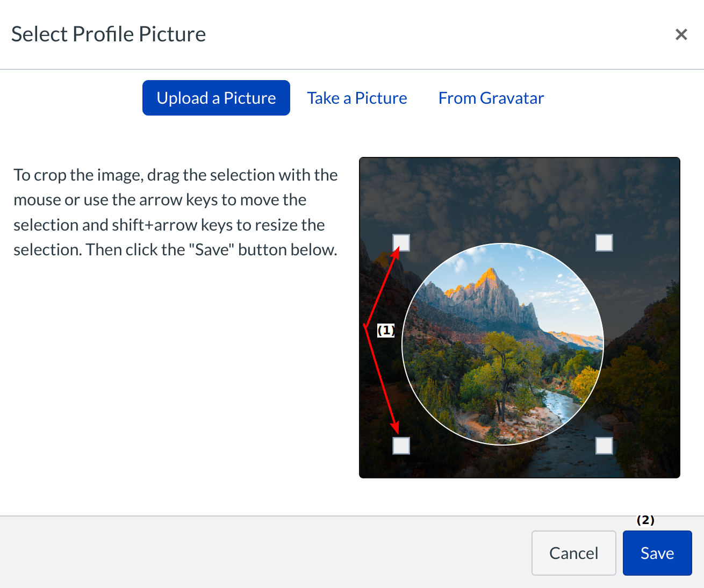Click the crop instructions paragraph text
Viewport: 704px width, 588px height.
pyautogui.click(x=175, y=212)
